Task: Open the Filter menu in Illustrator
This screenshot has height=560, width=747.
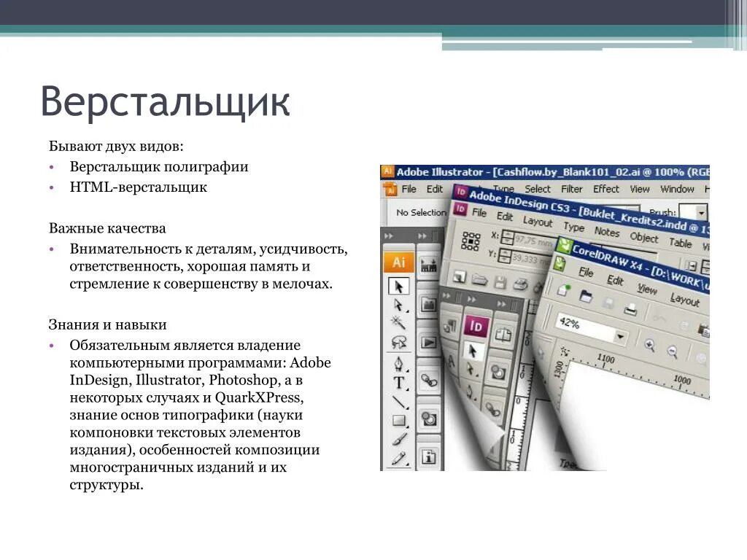Action: [x=572, y=189]
